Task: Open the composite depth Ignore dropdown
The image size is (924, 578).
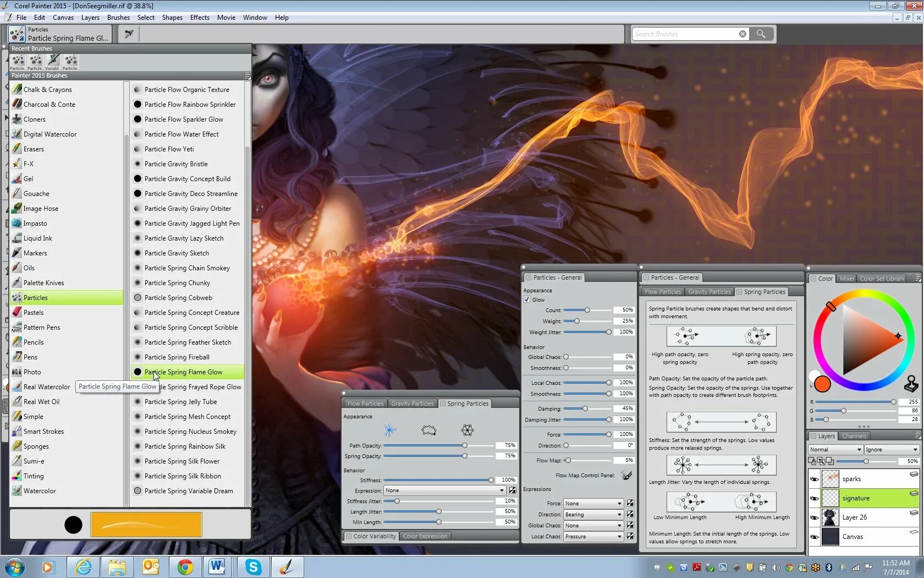Action: pyautogui.click(x=892, y=449)
